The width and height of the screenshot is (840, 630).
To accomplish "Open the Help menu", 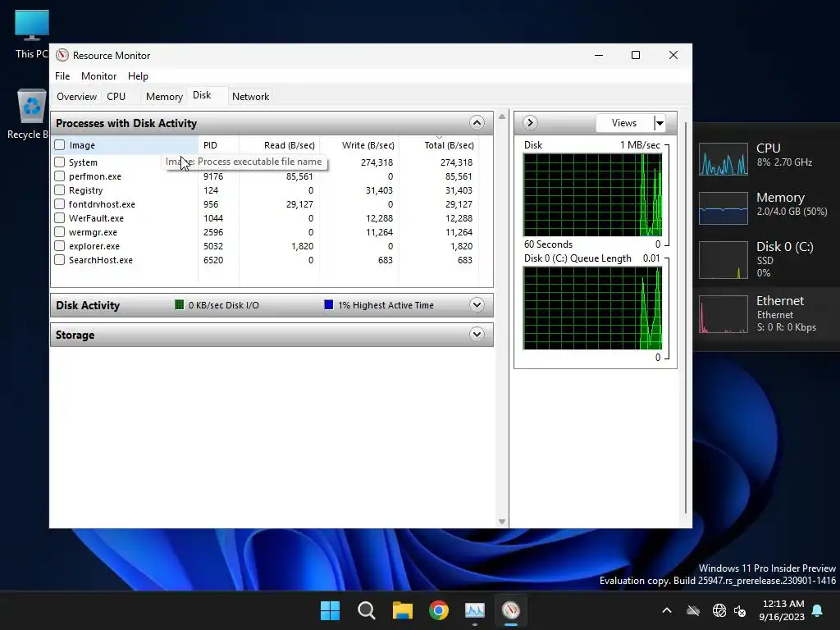I will 138,76.
